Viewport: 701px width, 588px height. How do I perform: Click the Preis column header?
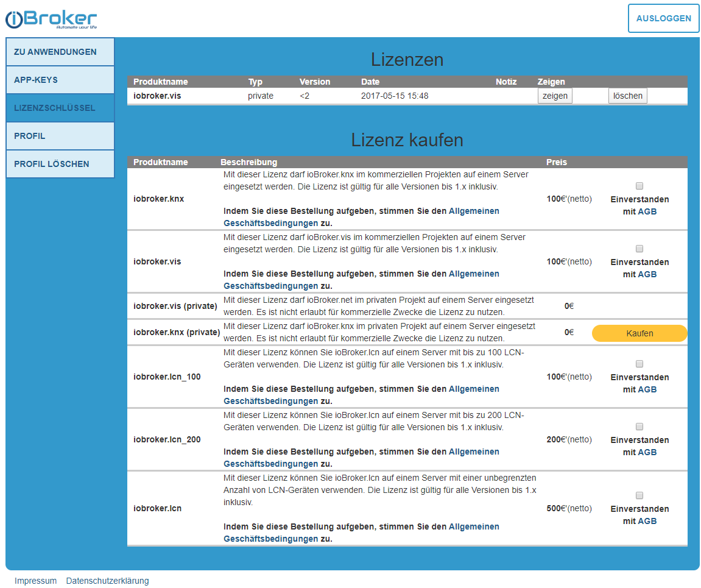(x=556, y=162)
